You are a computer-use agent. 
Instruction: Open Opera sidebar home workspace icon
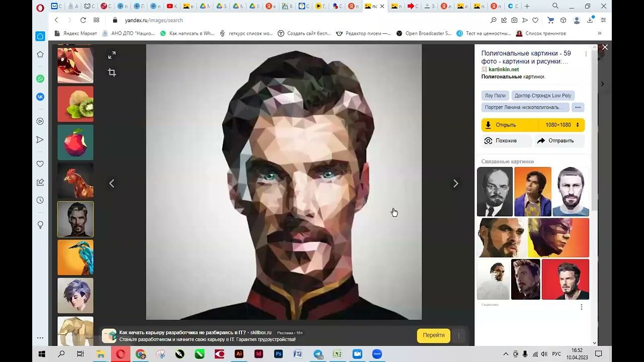pos(40,36)
